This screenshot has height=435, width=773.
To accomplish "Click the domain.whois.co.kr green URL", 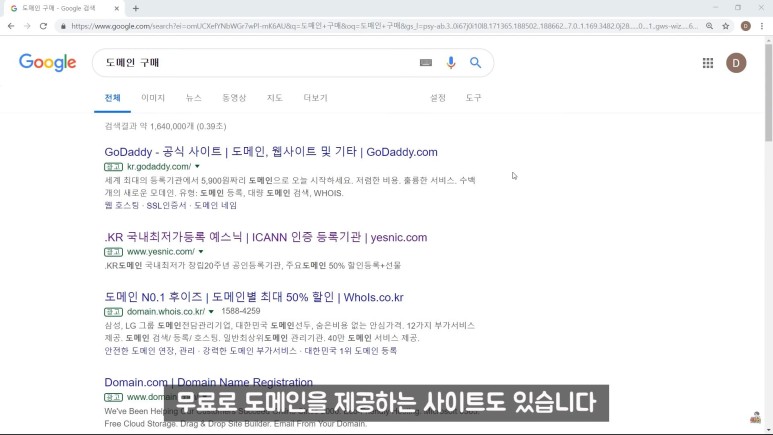I will coord(166,312).
